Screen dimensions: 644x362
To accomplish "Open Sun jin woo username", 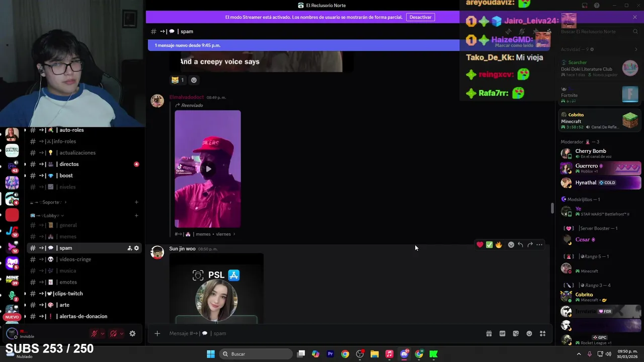I will pyautogui.click(x=182, y=249).
